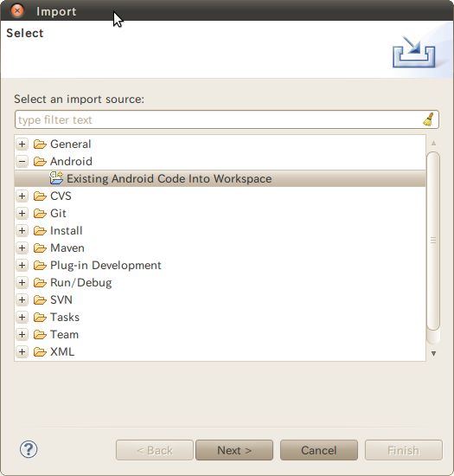Expand the Plug-in Development category
The width and height of the screenshot is (454, 476).
22,265
